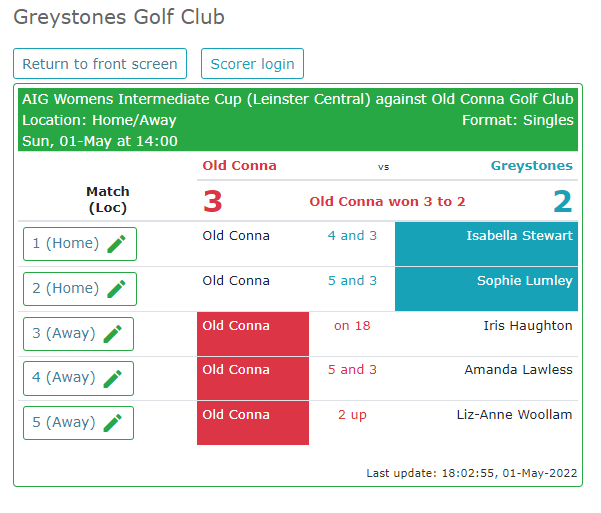Click the Greystones Golf Club page title
The height and width of the screenshot is (513, 601).
[x=119, y=17]
